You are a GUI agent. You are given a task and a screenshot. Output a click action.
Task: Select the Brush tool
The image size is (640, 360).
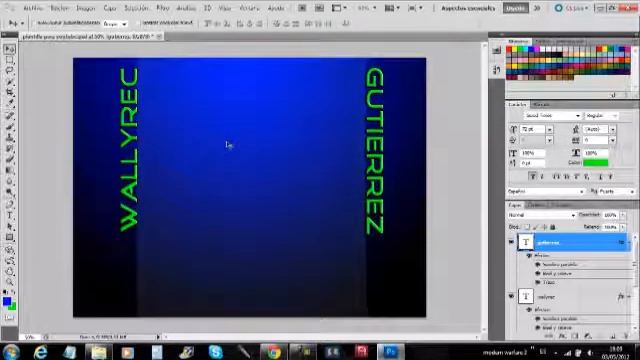(9, 126)
